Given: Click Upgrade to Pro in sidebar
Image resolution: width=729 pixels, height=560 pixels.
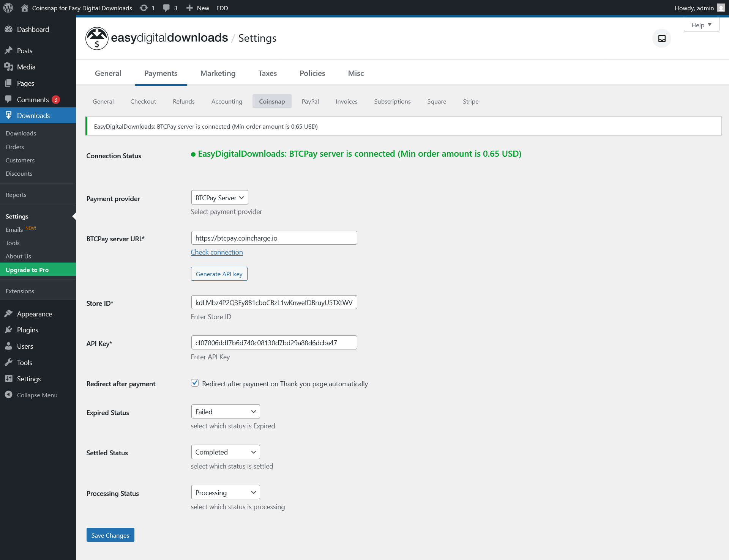Looking at the screenshot, I should pyautogui.click(x=38, y=269).
